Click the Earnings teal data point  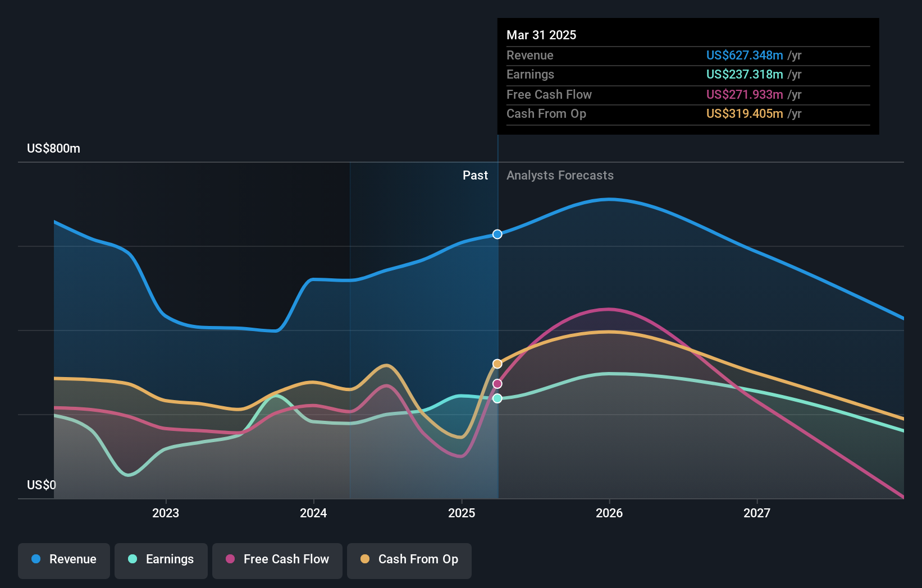click(497, 398)
